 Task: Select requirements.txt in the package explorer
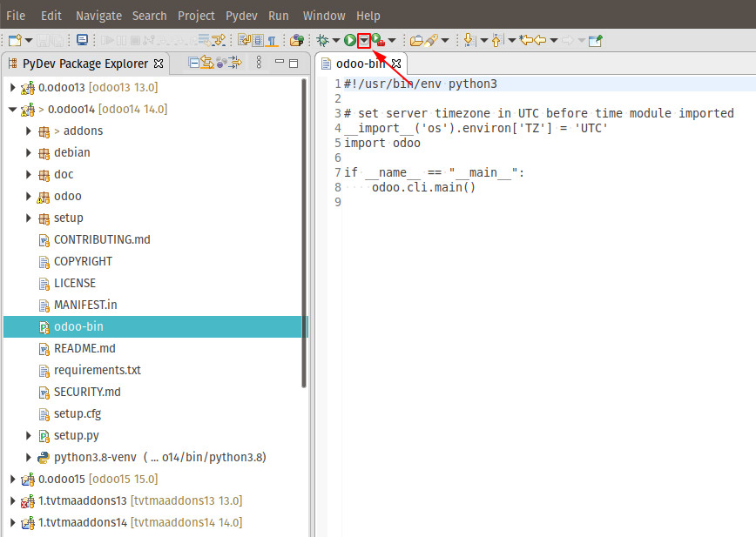coord(97,370)
